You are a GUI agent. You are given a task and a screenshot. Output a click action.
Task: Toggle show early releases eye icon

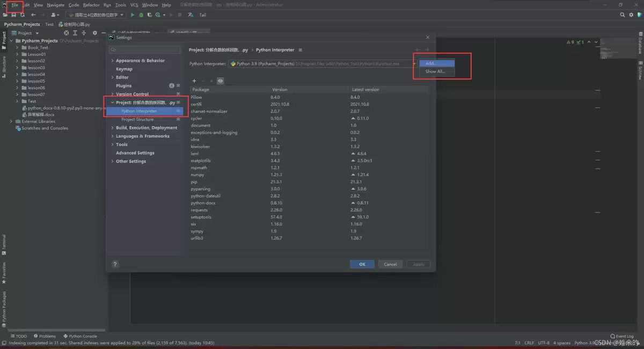click(x=220, y=81)
